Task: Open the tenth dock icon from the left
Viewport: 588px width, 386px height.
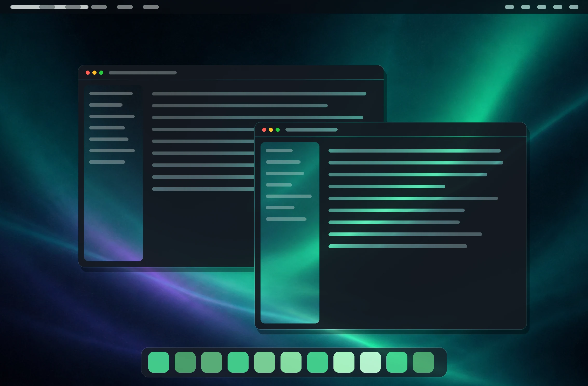Action: pyautogui.click(x=397, y=362)
